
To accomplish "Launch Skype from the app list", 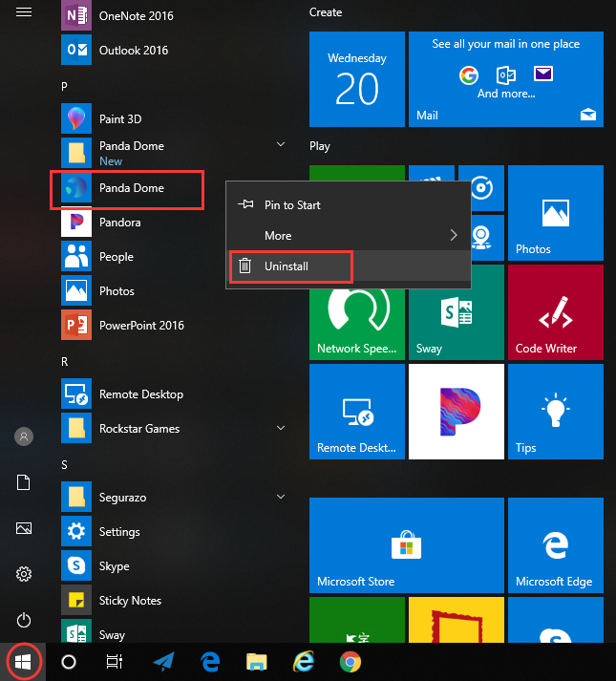I will 172,565.
